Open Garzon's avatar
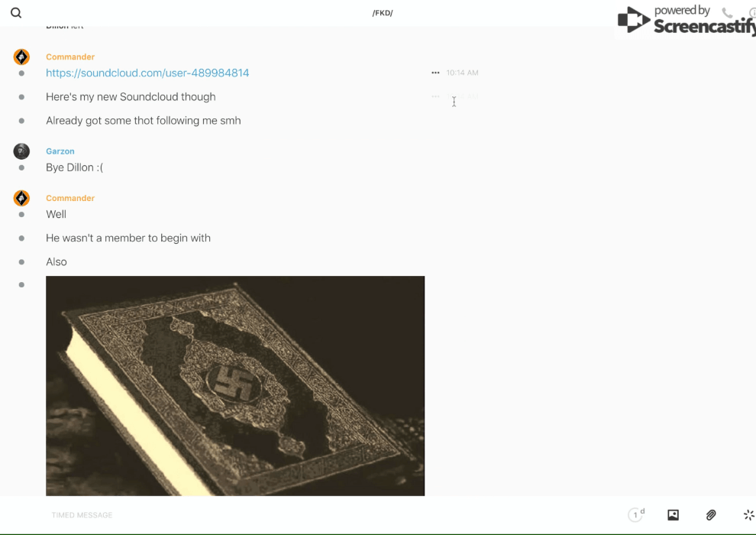 (21, 151)
